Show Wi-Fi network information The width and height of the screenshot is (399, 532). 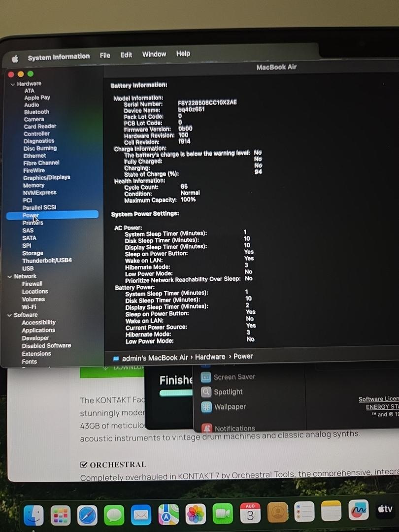[29, 307]
